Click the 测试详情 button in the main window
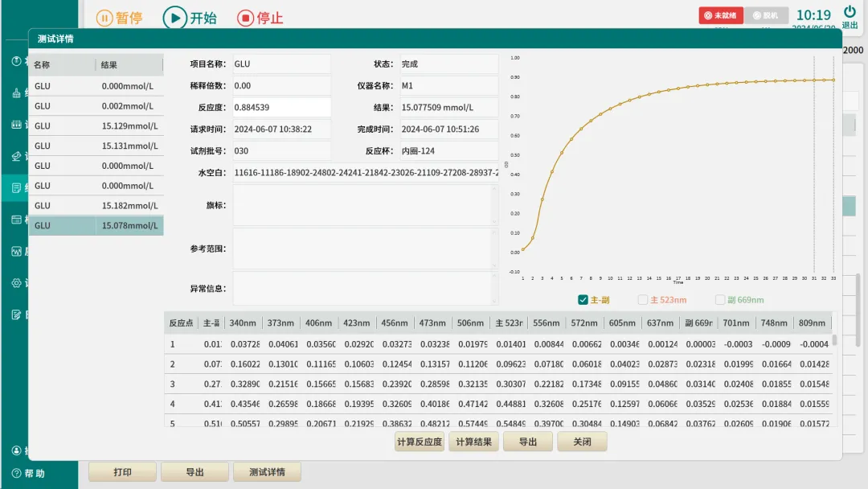 (x=268, y=472)
